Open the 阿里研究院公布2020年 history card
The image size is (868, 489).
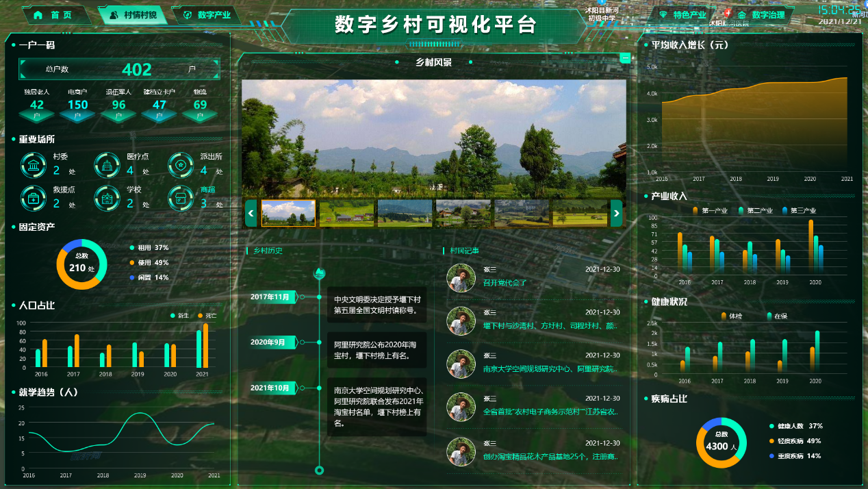click(376, 350)
